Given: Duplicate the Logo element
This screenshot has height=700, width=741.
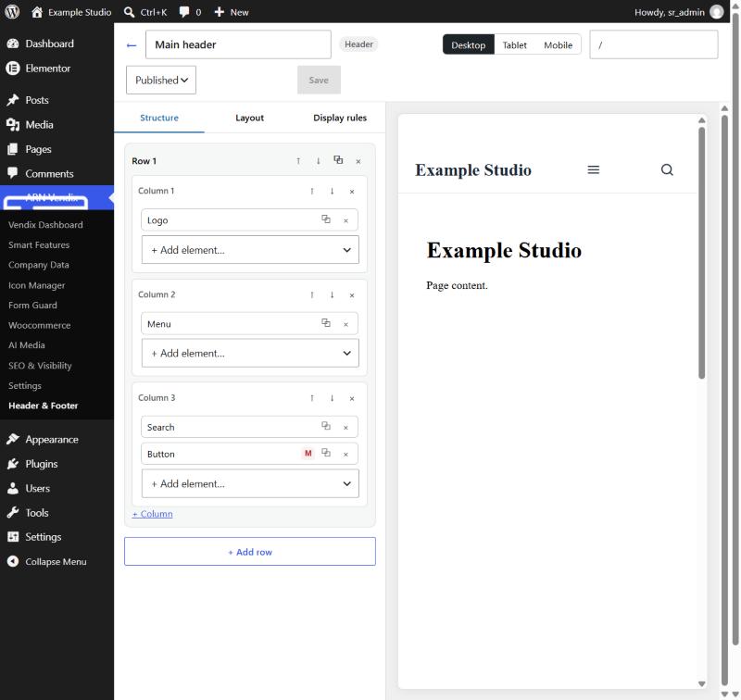Looking at the screenshot, I should coord(326,219).
